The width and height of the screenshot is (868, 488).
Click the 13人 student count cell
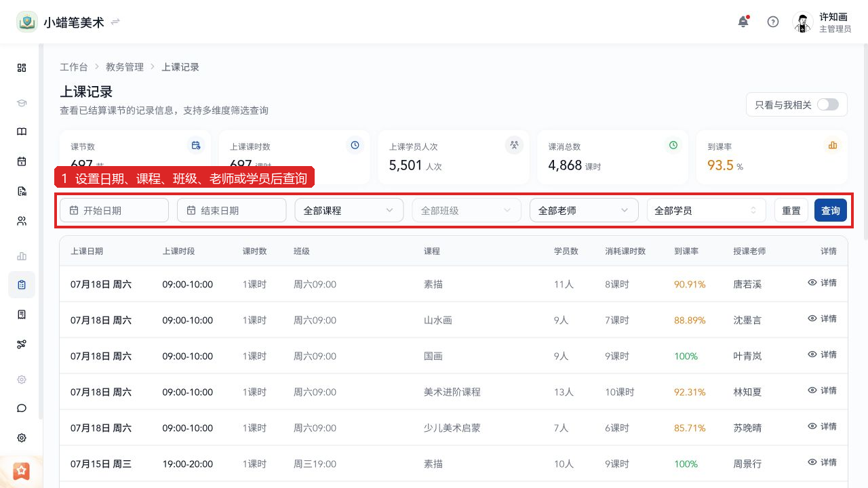point(564,392)
